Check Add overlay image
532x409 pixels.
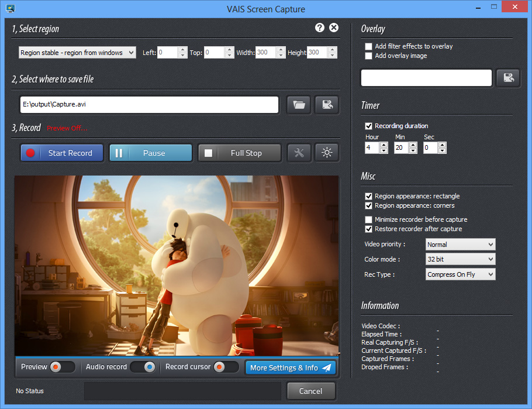(x=368, y=56)
